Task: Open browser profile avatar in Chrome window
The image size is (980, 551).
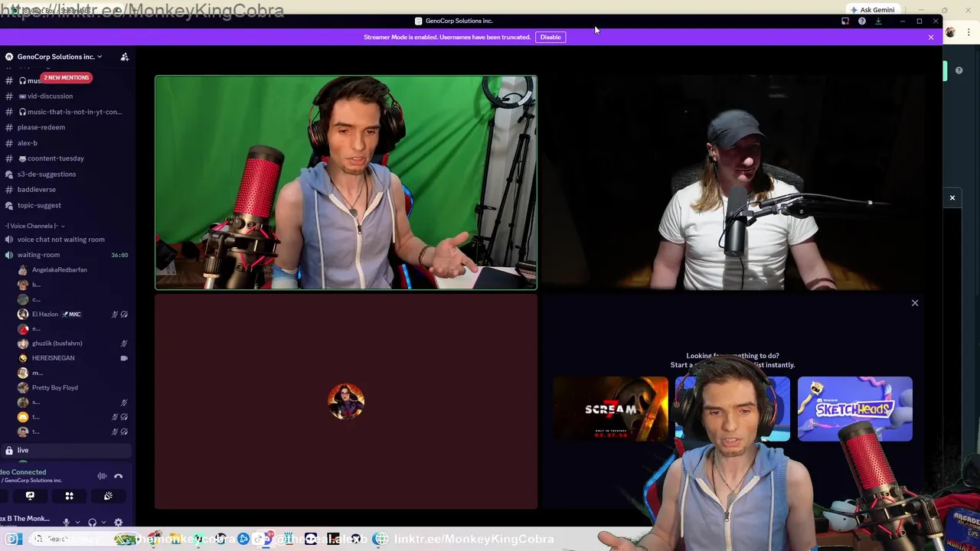Action: [x=951, y=32]
